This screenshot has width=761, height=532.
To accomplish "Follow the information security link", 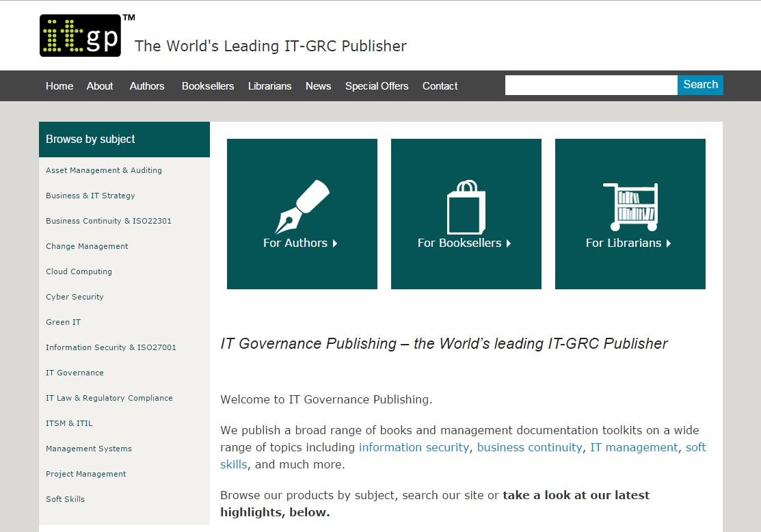I will click(x=414, y=447).
